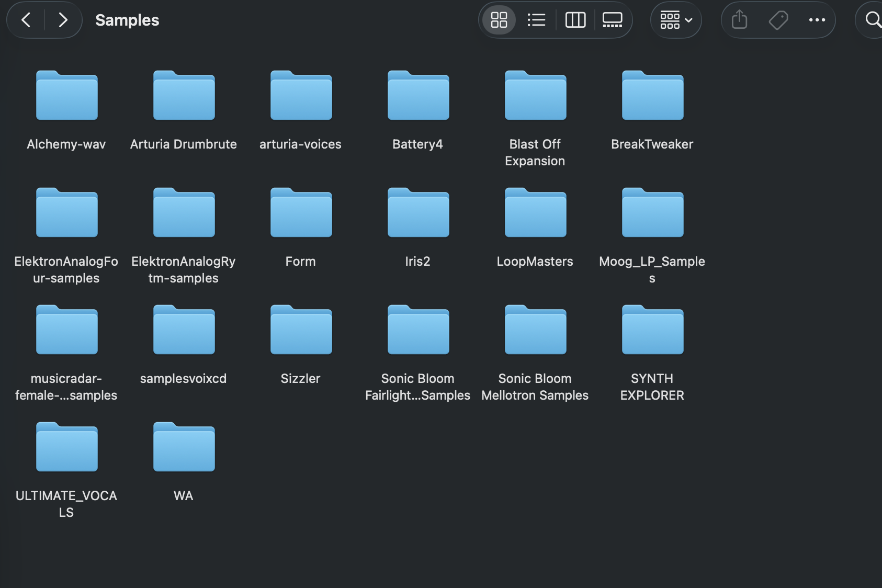Switch to gallery view
The width and height of the screenshot is (882, 588).
[x=612, y=20]
